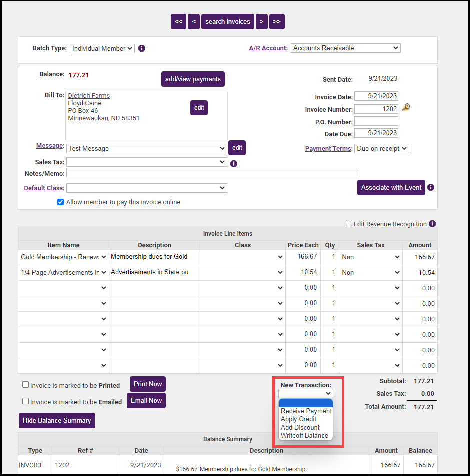The image size is (470, 476).
Task: Open the A/R Account dropdown
Action: pyautogui.click(x=345, y=48)
